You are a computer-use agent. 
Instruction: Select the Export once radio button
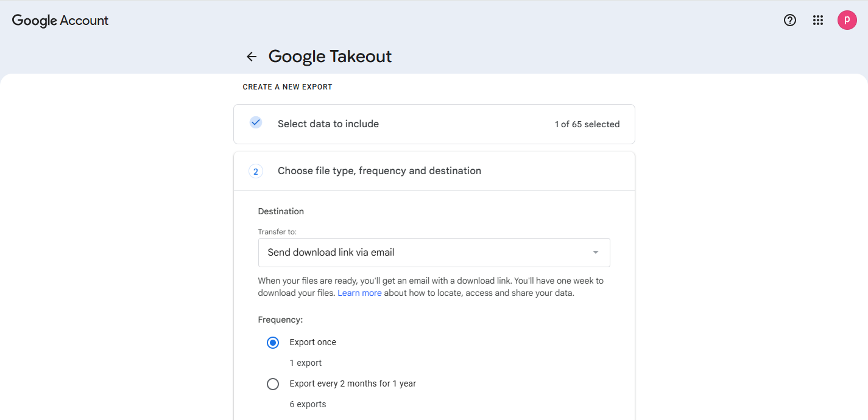coord(273,343)
